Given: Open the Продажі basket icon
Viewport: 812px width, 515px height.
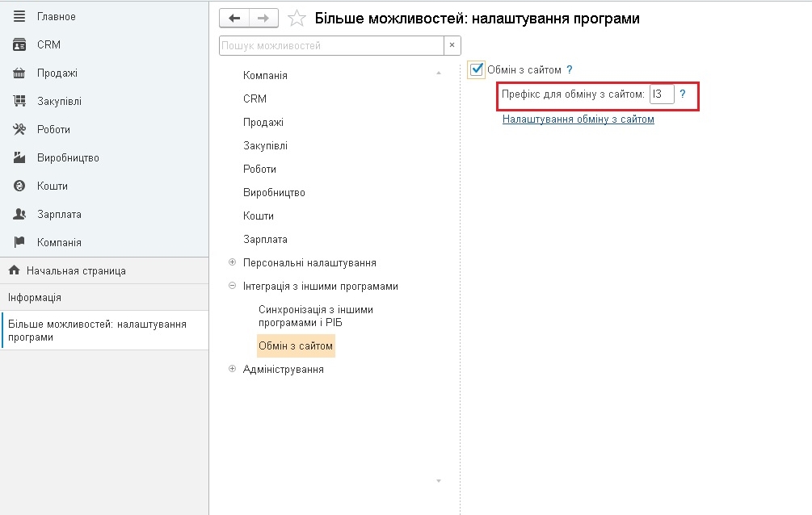Looking at the screenshot, I should pyautogui.click(x=19, y=73).
